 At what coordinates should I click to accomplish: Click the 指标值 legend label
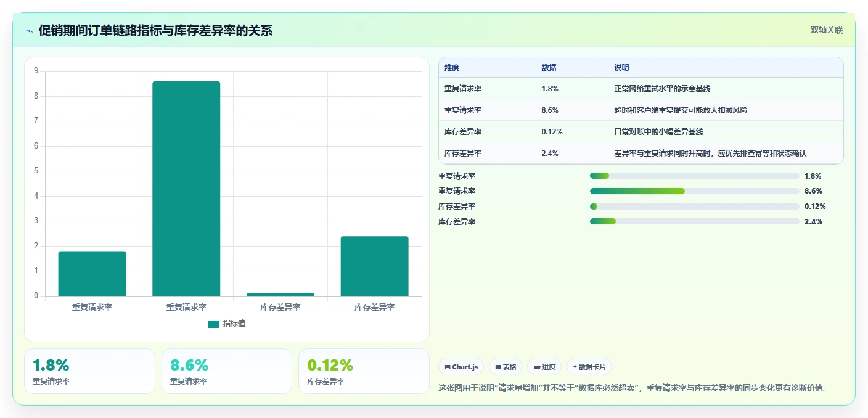[234, 324]
